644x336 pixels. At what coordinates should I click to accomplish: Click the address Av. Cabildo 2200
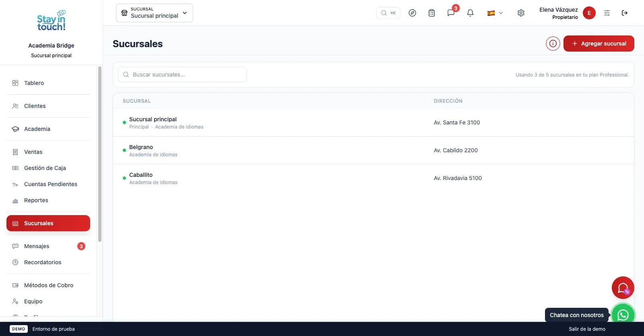pos(456,150)
